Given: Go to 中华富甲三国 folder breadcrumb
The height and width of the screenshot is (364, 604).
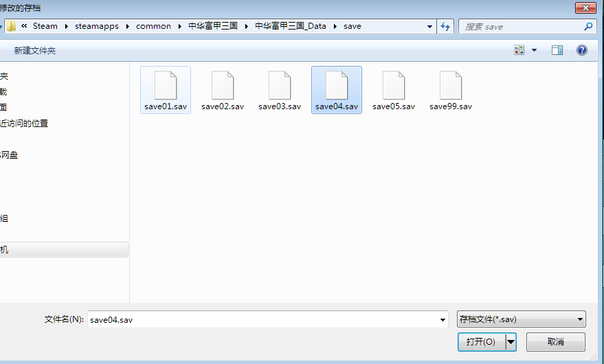Looking at the screenshot, I should (212, 26).
